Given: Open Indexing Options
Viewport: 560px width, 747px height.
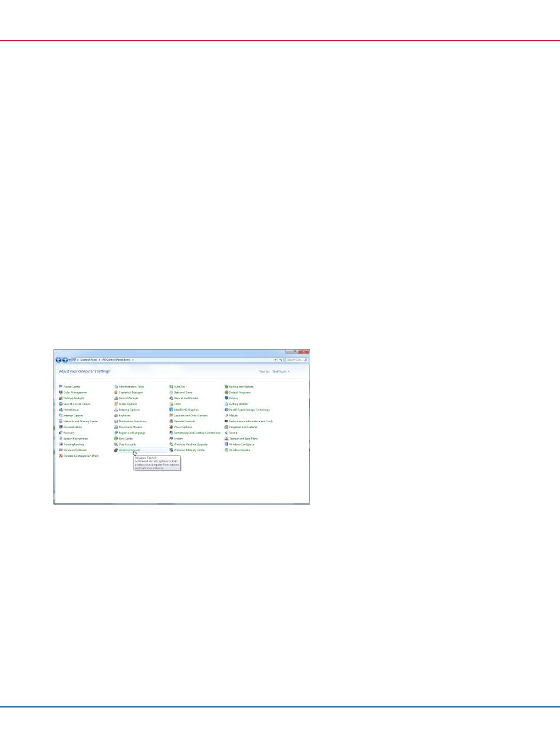Looking at the screenshot, I should (x=127, y=410).
